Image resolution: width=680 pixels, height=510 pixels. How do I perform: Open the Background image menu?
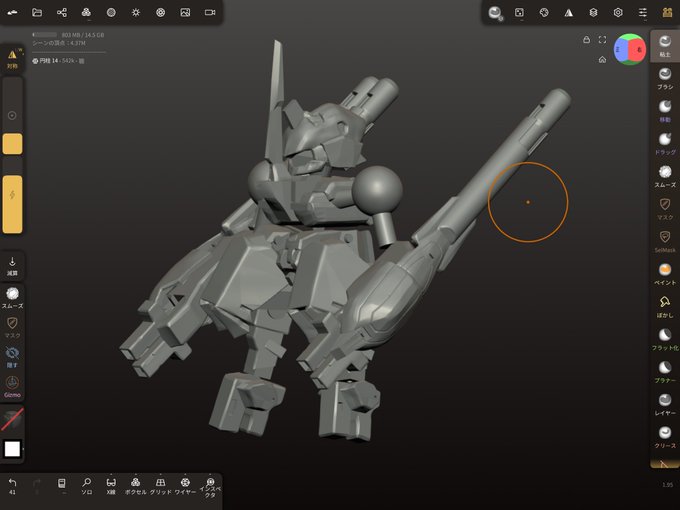(x=185, y=13)
